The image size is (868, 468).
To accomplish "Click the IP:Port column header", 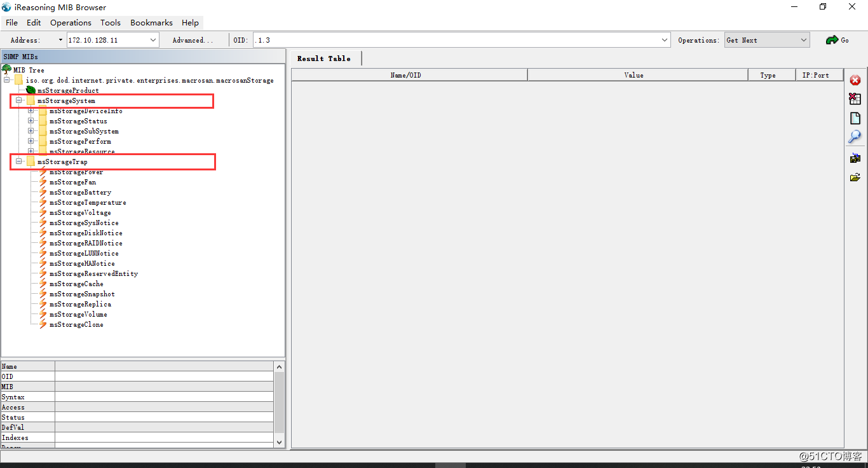I will pos(819,75).
